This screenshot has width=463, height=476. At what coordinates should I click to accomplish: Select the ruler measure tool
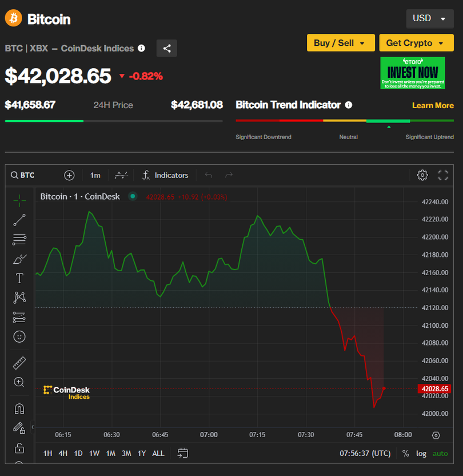19,363
